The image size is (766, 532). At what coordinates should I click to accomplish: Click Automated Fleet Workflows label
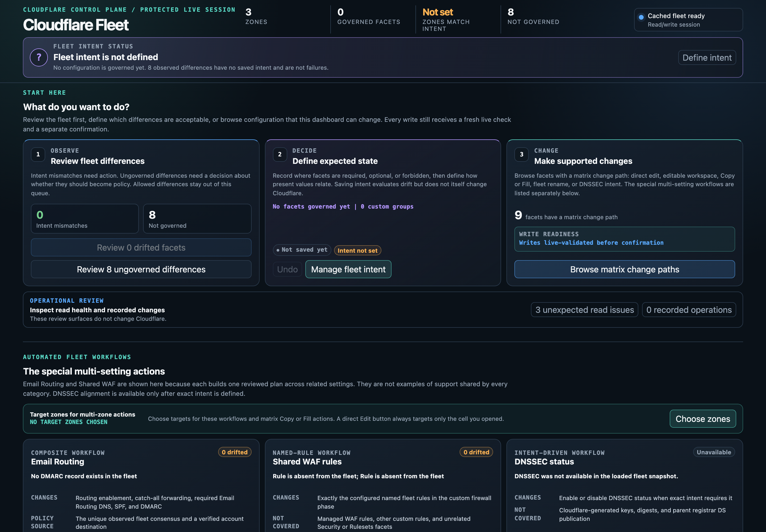pos(77,357)
